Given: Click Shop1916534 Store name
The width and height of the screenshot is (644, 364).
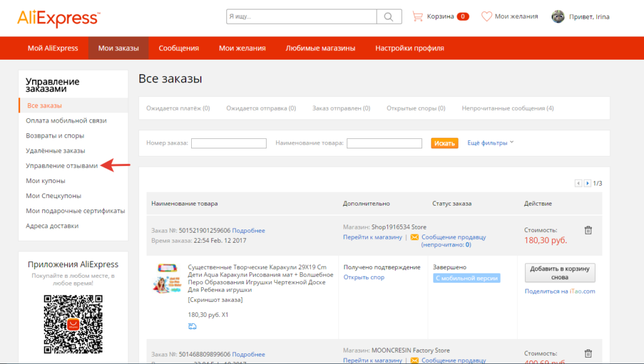Looking at the screenshot, I should (399, 228).
